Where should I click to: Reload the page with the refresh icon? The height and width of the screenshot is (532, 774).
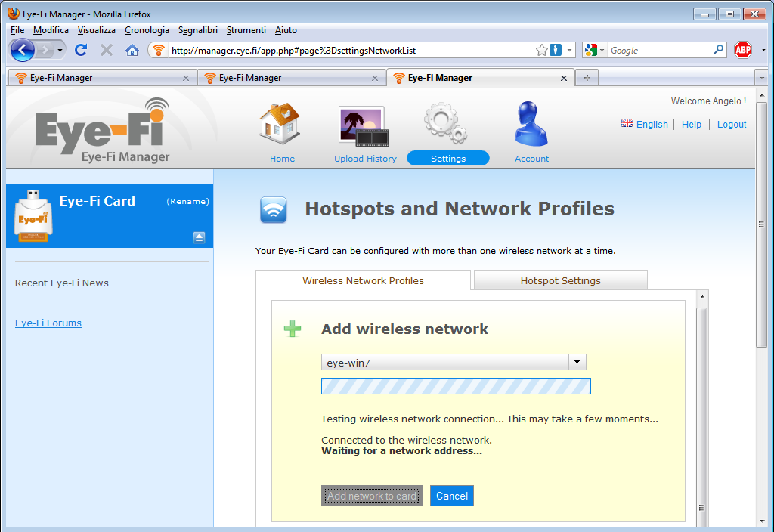point(81,50)
